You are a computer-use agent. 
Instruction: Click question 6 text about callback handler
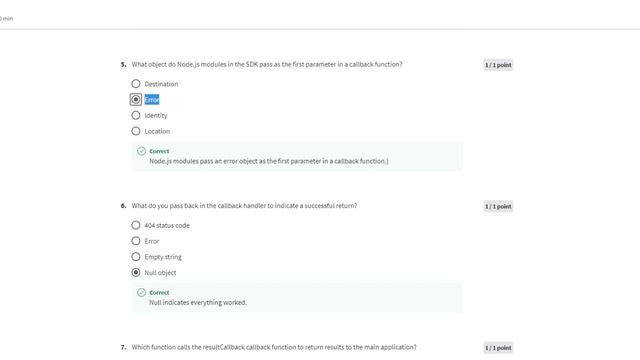[x=244, y=206]
